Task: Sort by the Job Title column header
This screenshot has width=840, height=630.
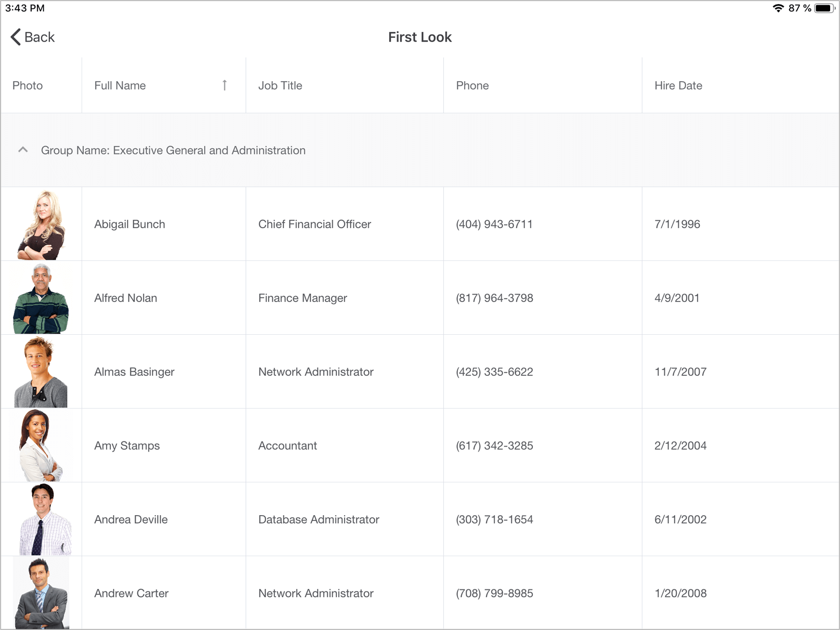Action: coord(280,86)
